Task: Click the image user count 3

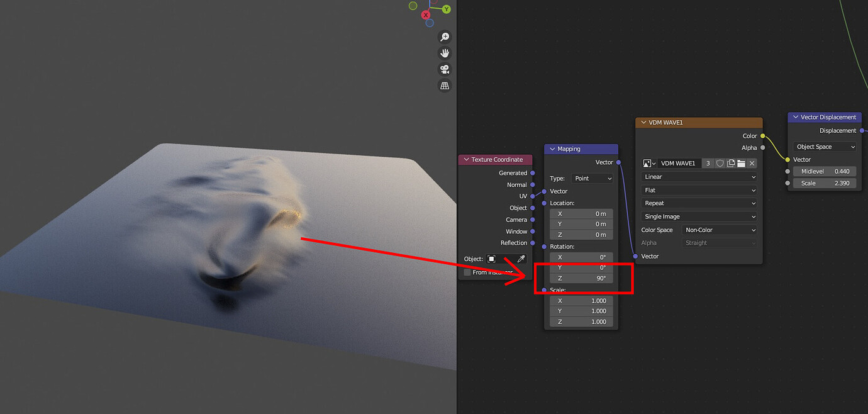Action: 708,163
